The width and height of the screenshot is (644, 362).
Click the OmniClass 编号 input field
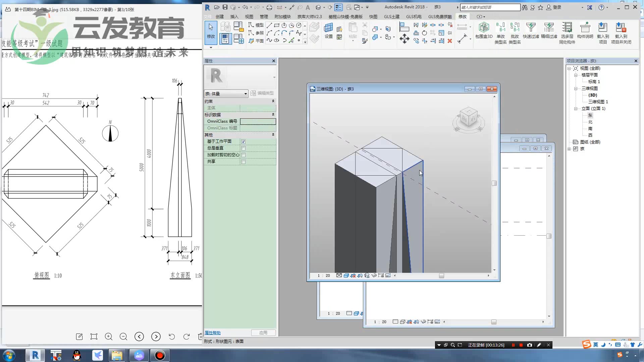point(258,121)
